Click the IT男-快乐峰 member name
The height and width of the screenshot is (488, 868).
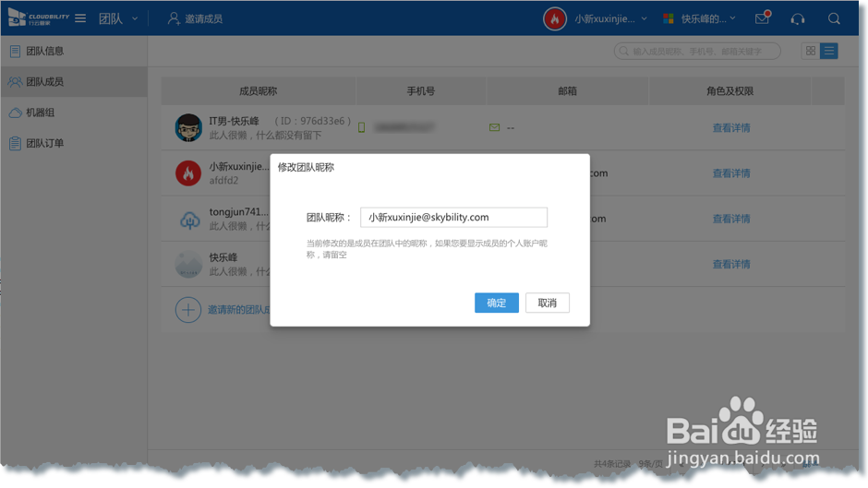point(234,121)
